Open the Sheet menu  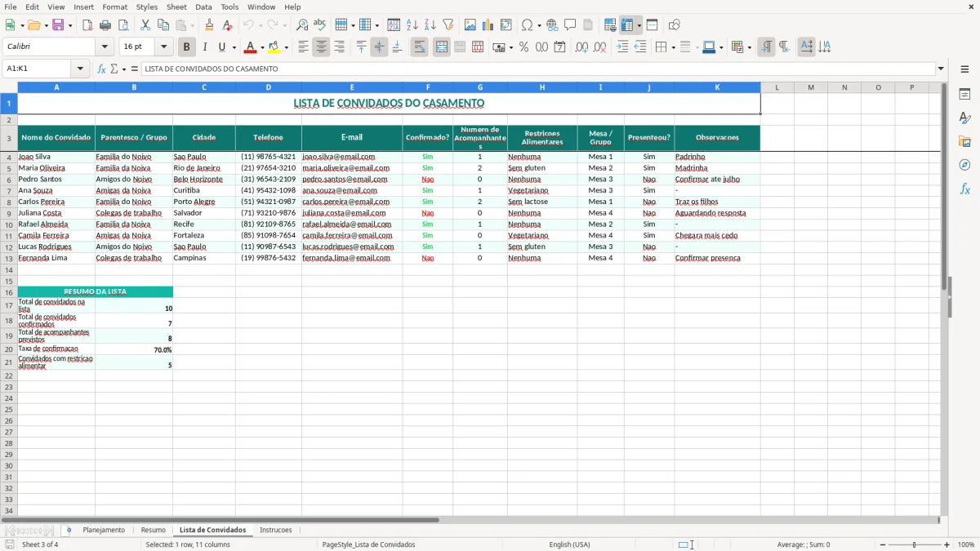176,7
